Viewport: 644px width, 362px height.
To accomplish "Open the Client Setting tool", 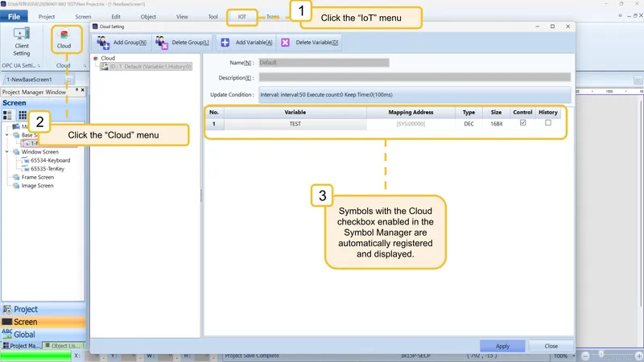I will (22, 42).
